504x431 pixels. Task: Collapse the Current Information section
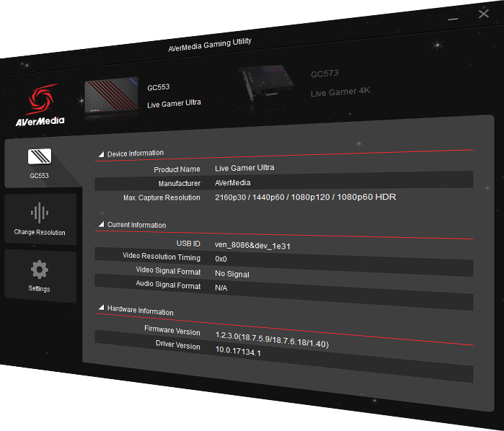(101, 224)
